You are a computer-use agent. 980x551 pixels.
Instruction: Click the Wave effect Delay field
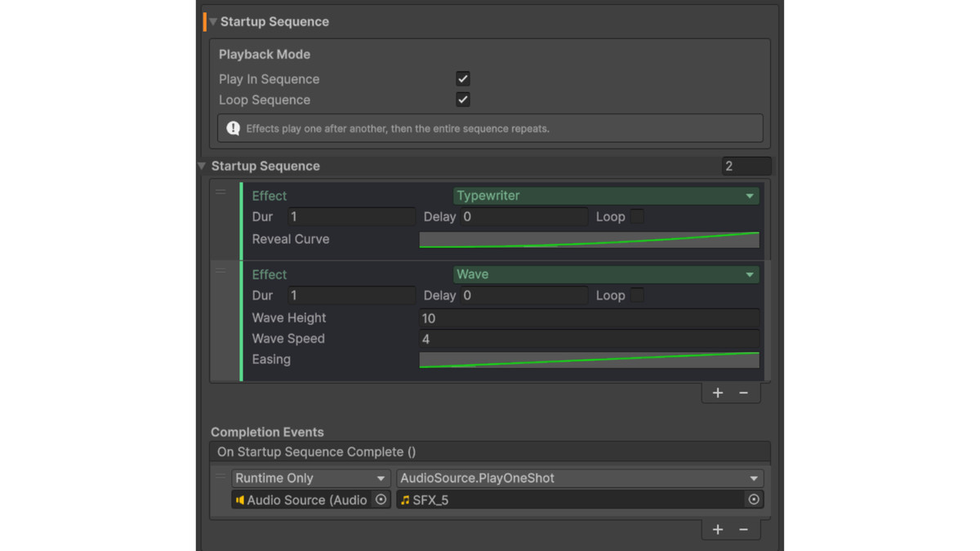[524, 295]
